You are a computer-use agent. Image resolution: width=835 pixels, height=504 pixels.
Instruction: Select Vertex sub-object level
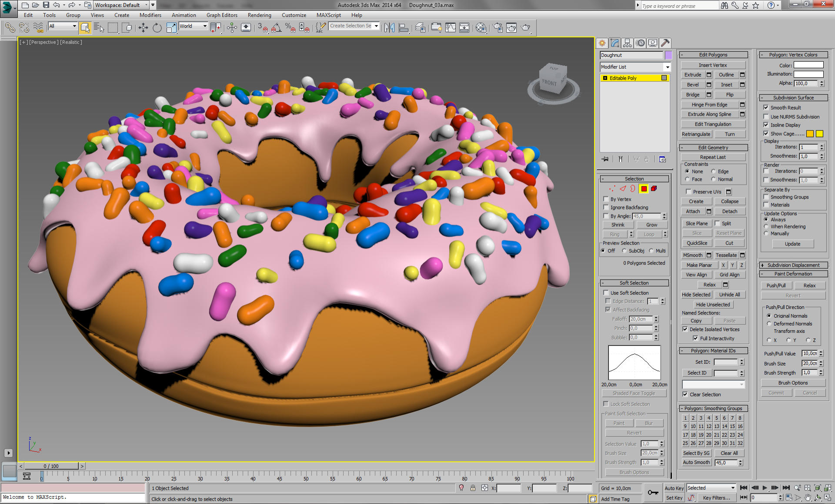point(612,189)
